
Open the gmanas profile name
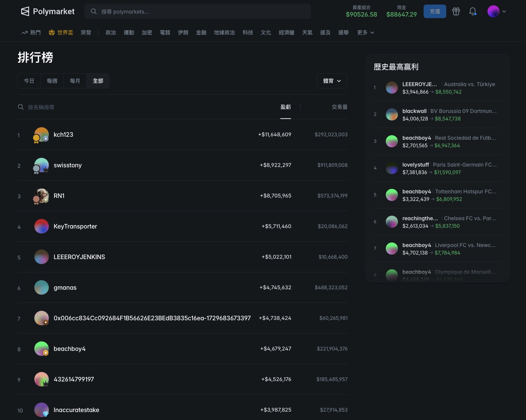[65, 287]
